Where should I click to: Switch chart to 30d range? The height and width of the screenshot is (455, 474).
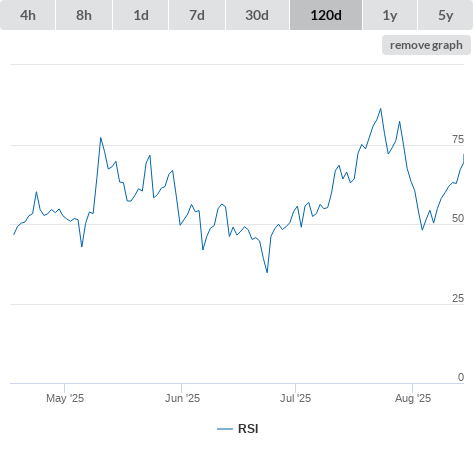[x=257, y=15]
